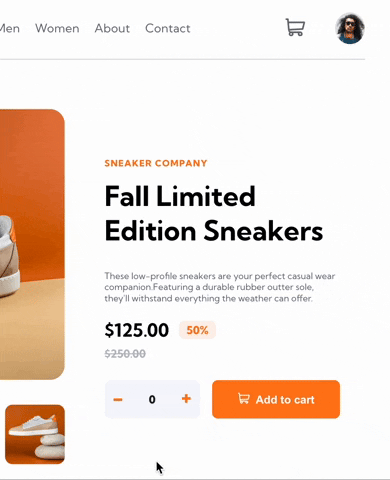The image size is (390, 480).
Task: Open the shopping cart icon in header
Action: click(x=295, y=27)
